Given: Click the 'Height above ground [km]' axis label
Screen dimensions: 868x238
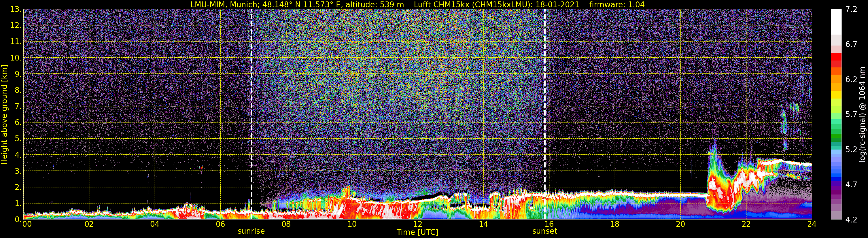Looking at the screenshot, I should (x=4, y=115).
